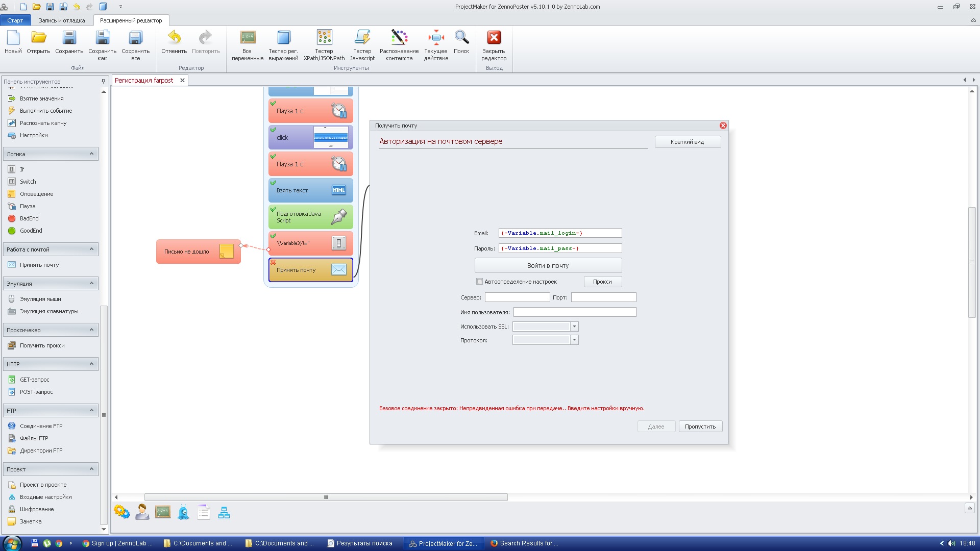This screenshot has height=551, width=980.
Task: Click the Пароль input field
Action: 560,248
